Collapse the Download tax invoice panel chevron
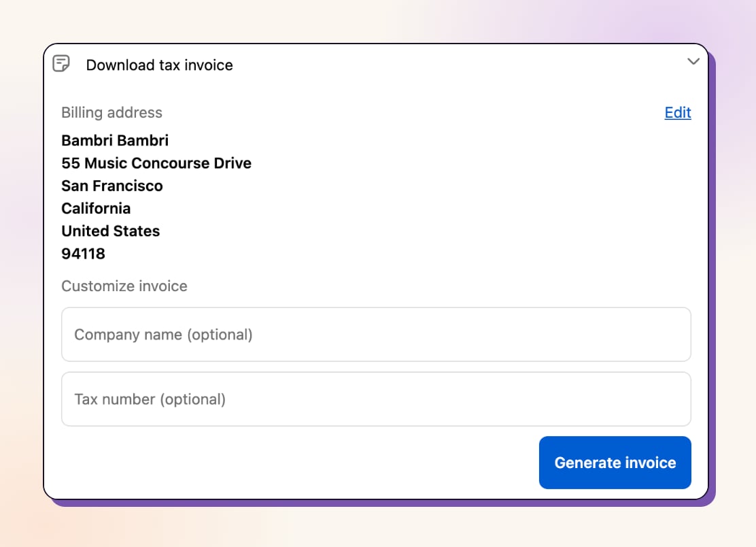This screenshot has width=756, height=547. pyautogui.click(x=693, y=61)
